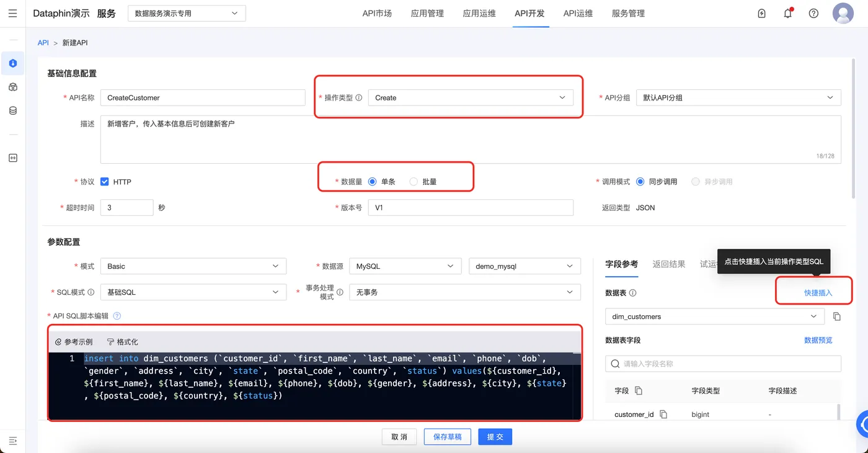Open the 模式 dropdown showing Basic

coord(193,266)
